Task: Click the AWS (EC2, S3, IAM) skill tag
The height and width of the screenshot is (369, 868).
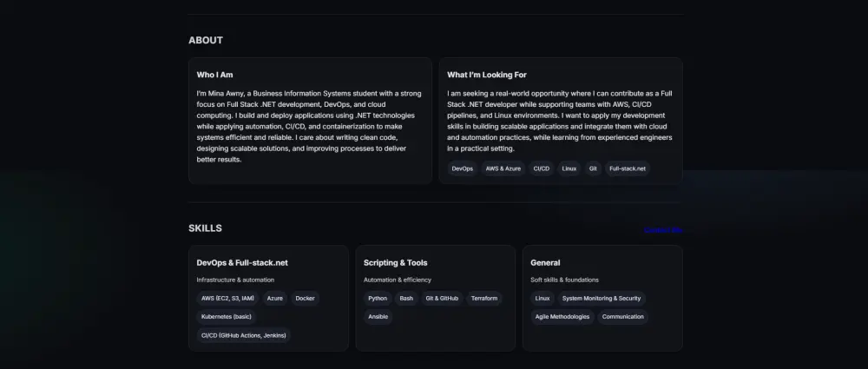Action: click(227, 298)
